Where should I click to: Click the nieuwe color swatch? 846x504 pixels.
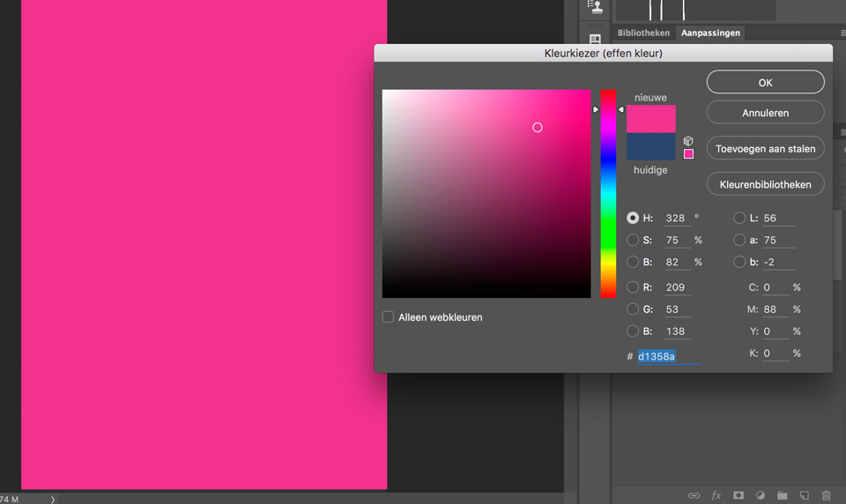click(x=650, y=119)
